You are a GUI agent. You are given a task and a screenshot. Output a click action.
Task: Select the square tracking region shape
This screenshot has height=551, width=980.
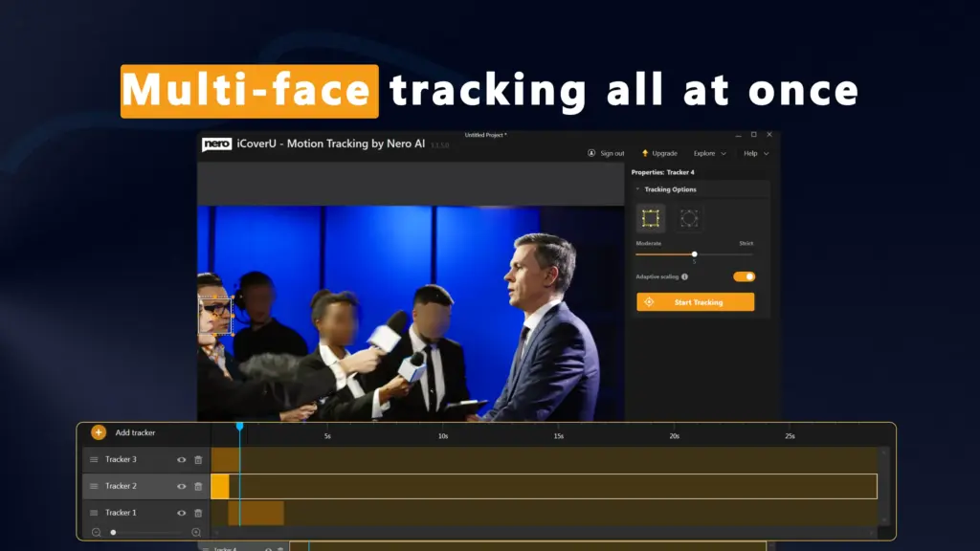(651, 218)
